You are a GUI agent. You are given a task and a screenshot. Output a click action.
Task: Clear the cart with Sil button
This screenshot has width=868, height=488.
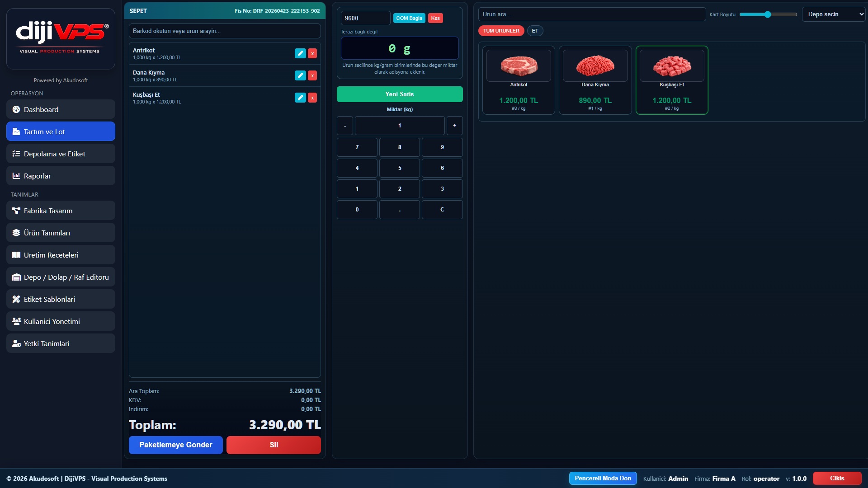click(274, 445)
